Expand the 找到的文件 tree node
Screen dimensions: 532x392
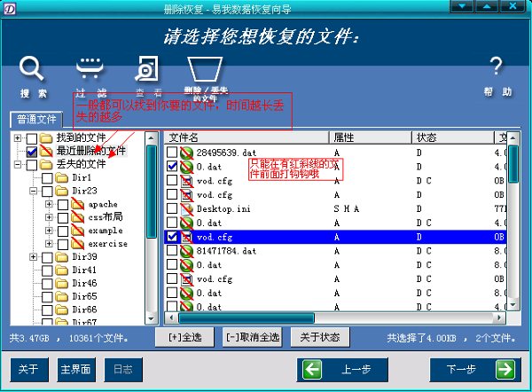pyautogui.click(x=18, y=137)
